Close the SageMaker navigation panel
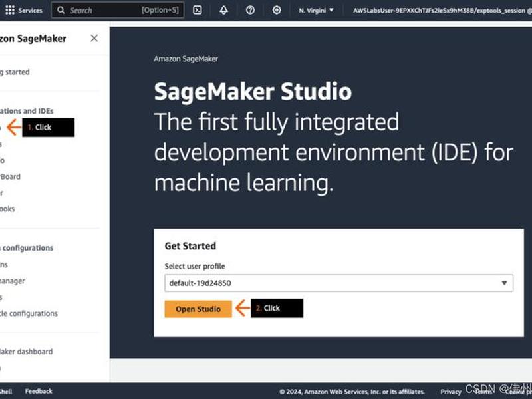Screen dimensions: 532x399 [94, 38]
